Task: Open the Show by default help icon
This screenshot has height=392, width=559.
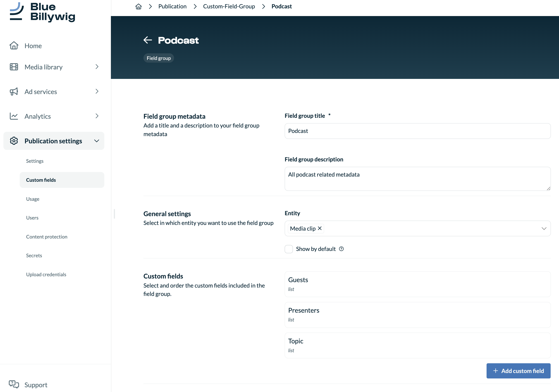Action: (x=341, y=249)
